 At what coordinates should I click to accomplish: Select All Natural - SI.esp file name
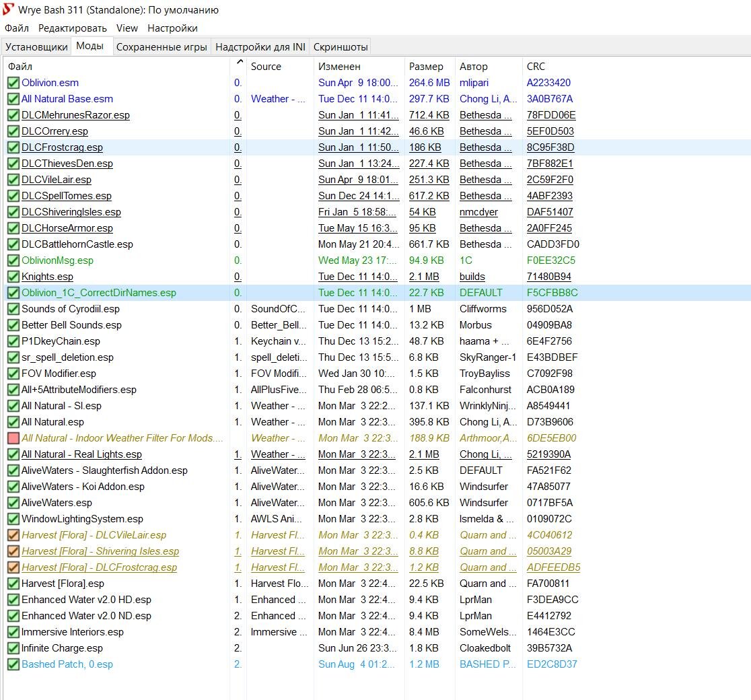point(61,406)
